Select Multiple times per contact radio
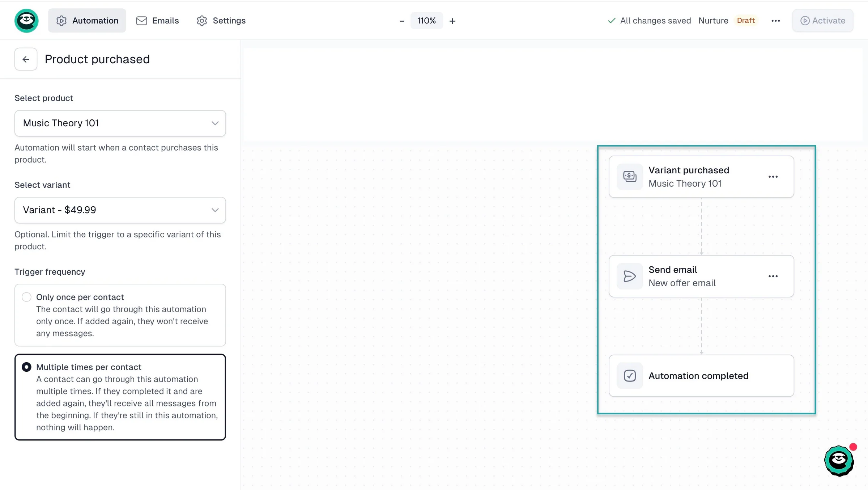Screen dimensions: 868x490 (26, 367)
